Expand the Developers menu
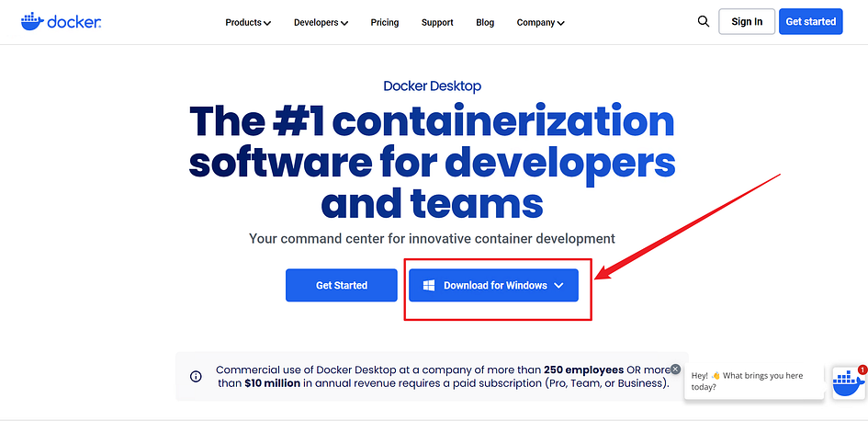Viewport: 868px width, 421px height. pos(321,23)
